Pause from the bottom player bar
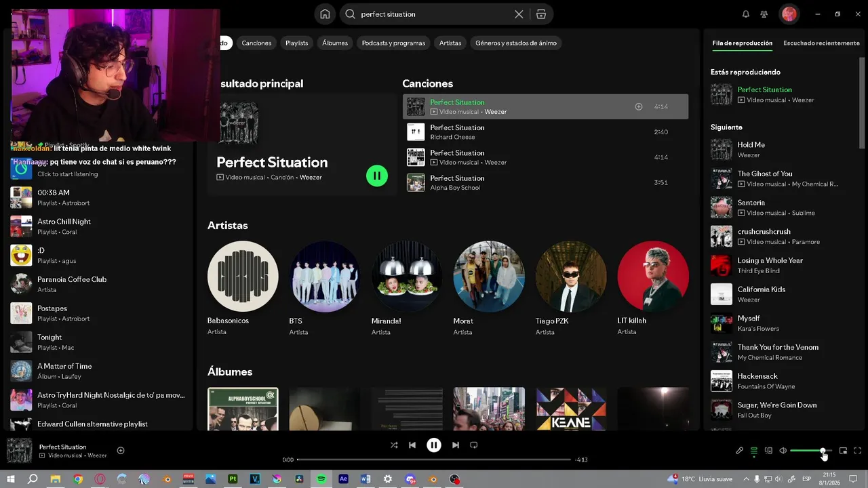The height and width of the screenshot is (488, 868). 434,445
